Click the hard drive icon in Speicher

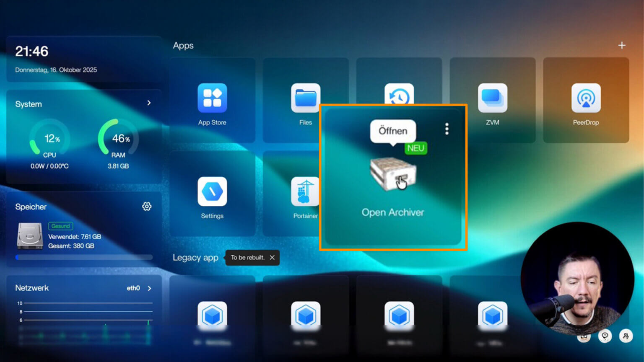pyautogui.click(x=30, y=236)
